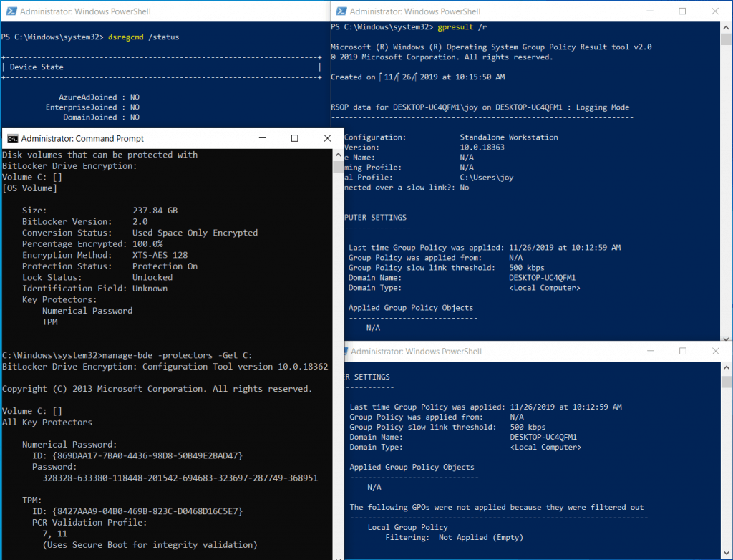This screenshot has height=560, width=733.
Task: Maximize the Command Prompt window
Action: [294, 138]
